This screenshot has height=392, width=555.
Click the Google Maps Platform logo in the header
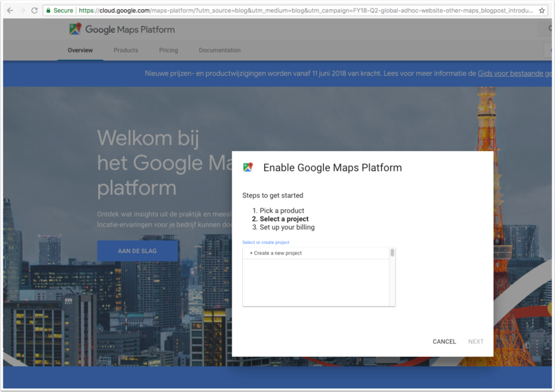tap(75, 29)
